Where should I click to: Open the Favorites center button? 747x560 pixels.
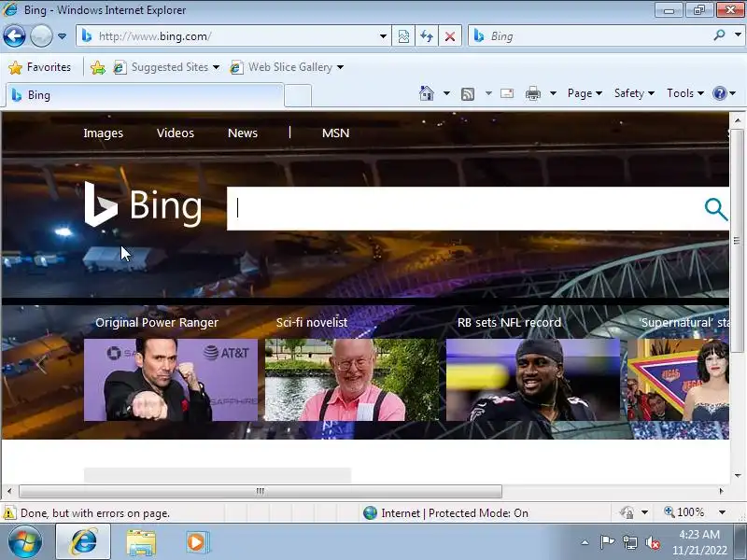point(40,67)
